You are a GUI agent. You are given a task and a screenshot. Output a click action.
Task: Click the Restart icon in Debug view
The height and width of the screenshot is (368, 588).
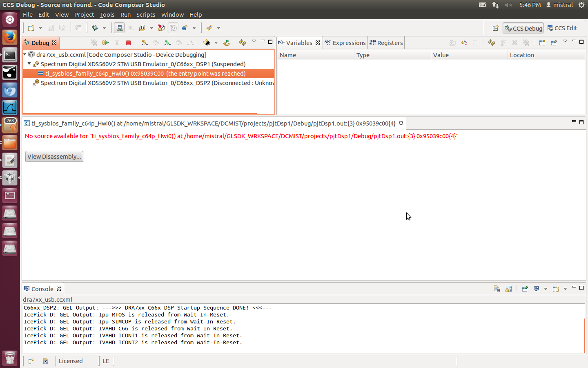click(227, 43)
